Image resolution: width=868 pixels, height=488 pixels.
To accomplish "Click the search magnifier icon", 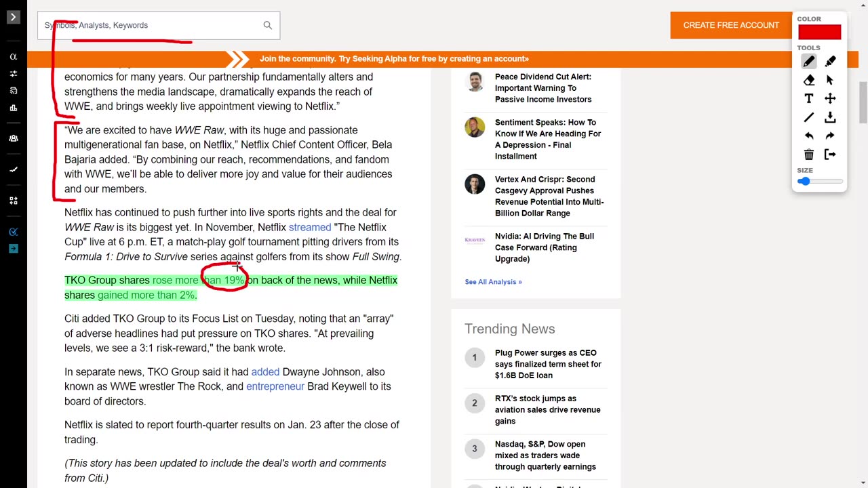I will [267, 25].
